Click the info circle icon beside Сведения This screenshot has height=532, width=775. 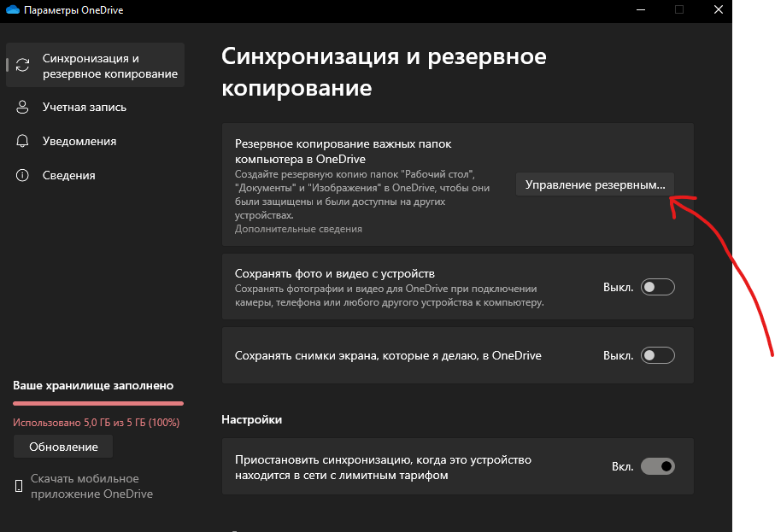pos(22,175)
